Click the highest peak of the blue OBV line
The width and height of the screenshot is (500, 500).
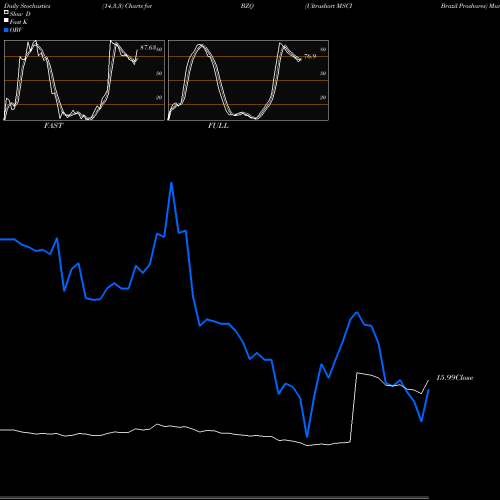(x=171, y=183)
